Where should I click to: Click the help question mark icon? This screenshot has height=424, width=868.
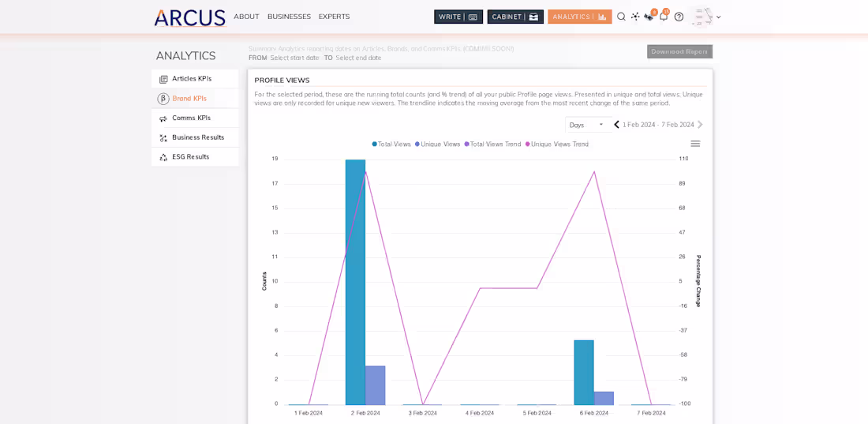pos(679,17)
